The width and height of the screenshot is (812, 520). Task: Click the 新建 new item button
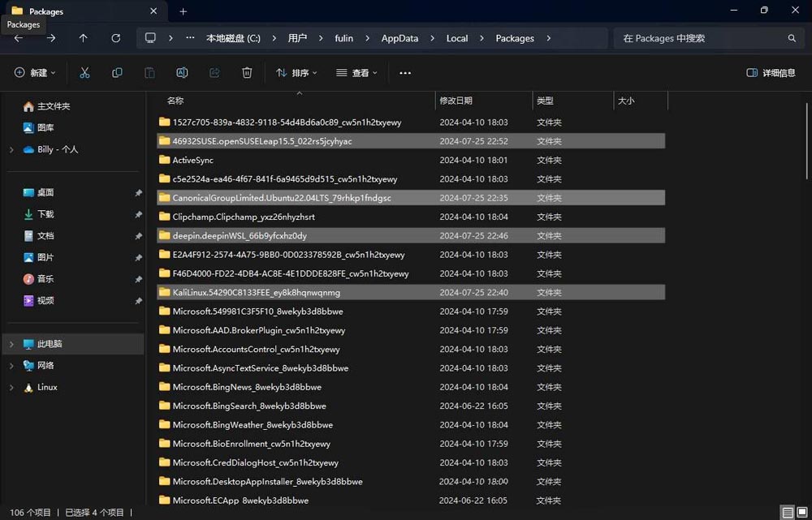35,73
